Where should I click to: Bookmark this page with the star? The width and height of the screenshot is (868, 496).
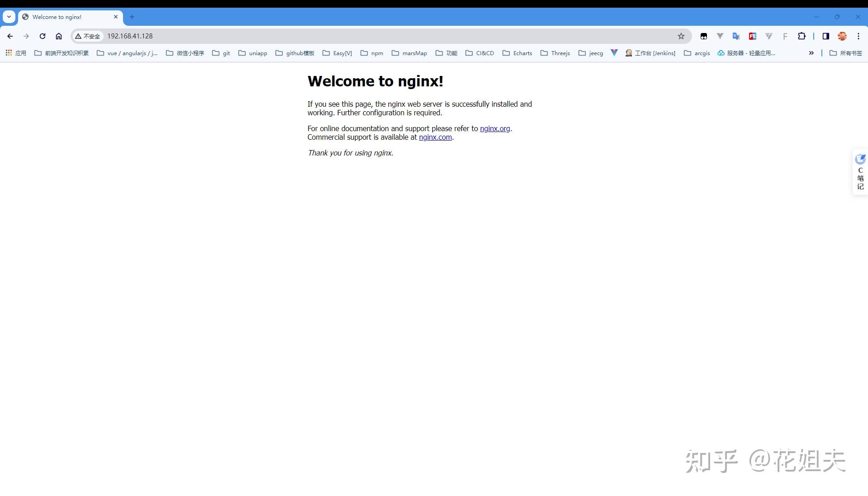click(681, 36)
